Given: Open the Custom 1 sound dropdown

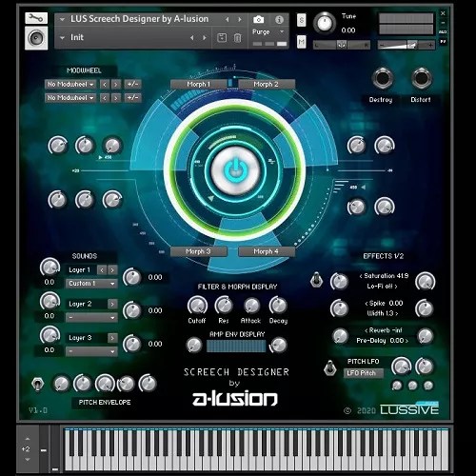Looking at the screenshot, I should pyautogui.click(x=91, y=284).
